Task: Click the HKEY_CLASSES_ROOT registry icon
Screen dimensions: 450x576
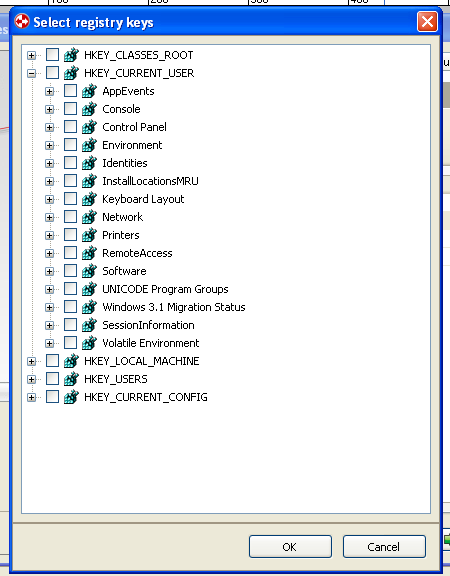Action: (71, 55)
